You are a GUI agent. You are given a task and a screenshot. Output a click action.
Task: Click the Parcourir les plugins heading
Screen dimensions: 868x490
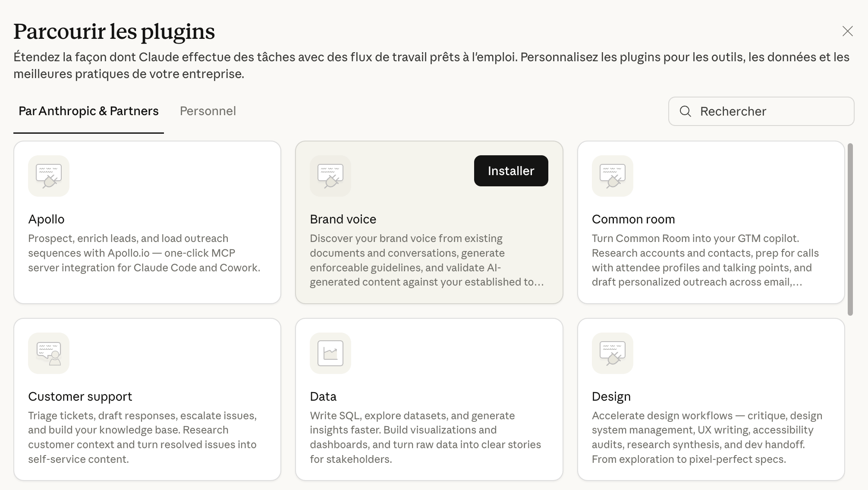click(114, 31)
